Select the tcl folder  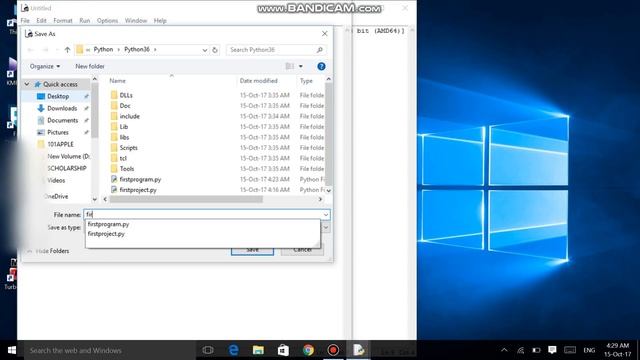click(x=123, y=158)
